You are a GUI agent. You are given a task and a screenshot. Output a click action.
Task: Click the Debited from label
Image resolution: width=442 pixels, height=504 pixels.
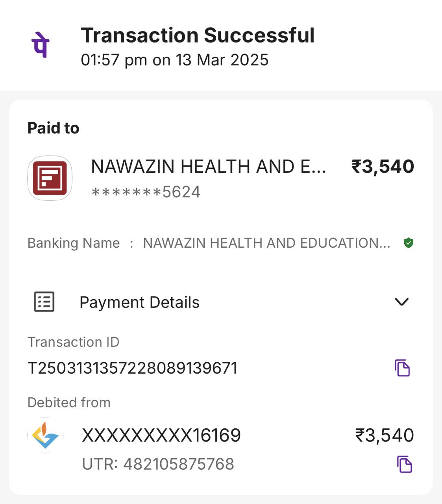click(x=69, y=402)
